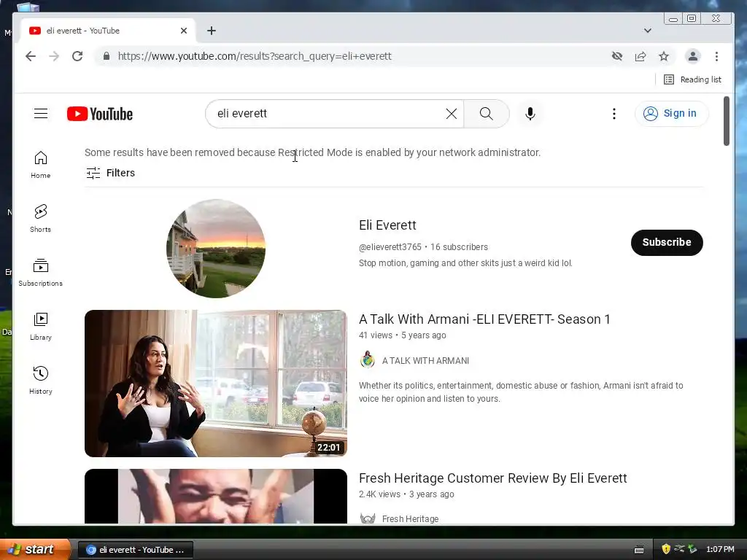Open Home in the sidebar
747x560 pixels.
tap(41, 165)
